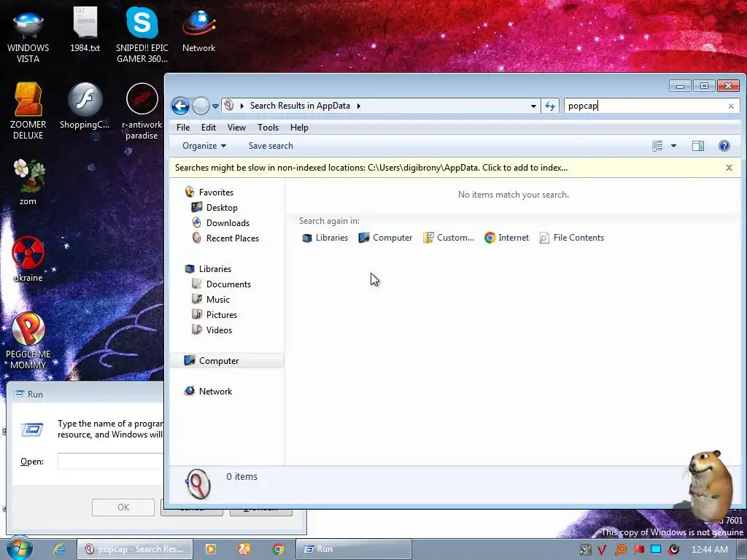Click Search Results in AppData breadcrumb
Image resolution: width=747 pixels, height=560 pixels.
click(x=300, y=106)
